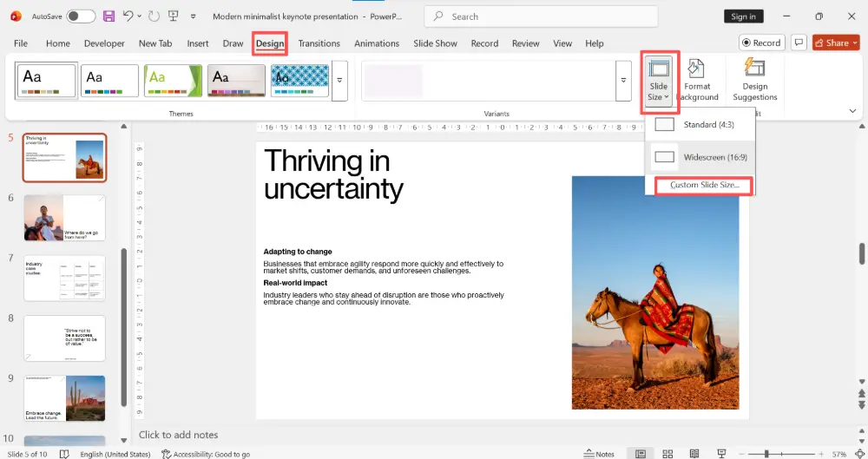Click the Real-world impact heading
The width and height of the screenshot is (868, 459).
click(x=295, y=283)
